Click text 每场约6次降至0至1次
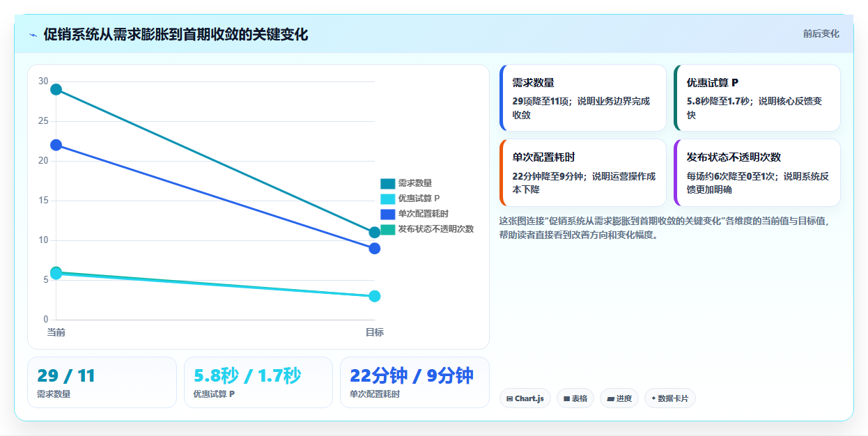The height and width of the screenshot is (436, 868). click(731, 176)
